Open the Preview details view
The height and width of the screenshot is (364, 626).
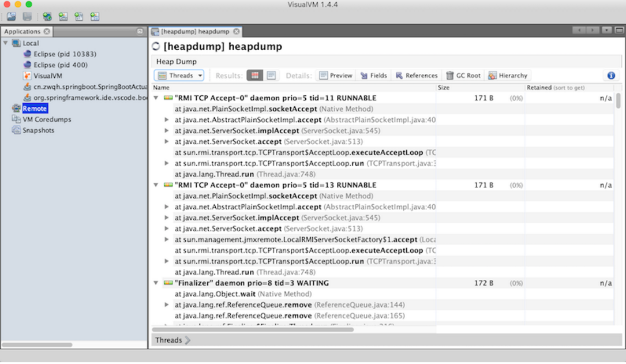(335, 75)
